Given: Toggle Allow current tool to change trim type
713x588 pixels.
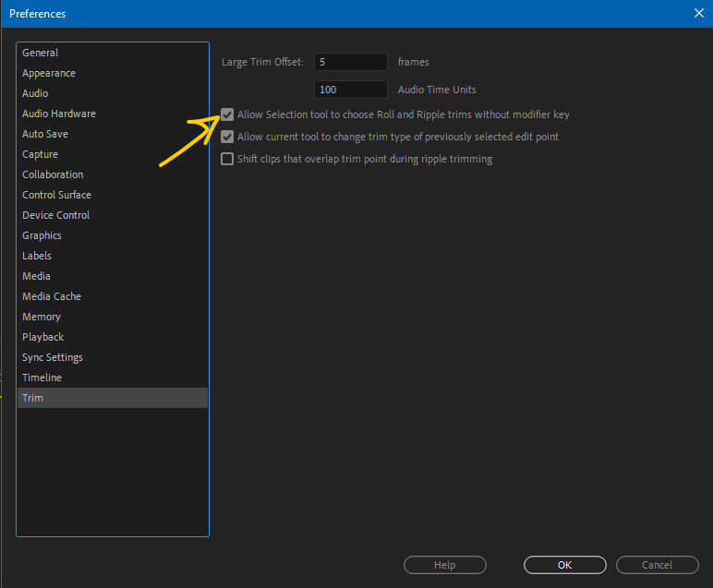Looking at the screenshot, I should point(227,138).
